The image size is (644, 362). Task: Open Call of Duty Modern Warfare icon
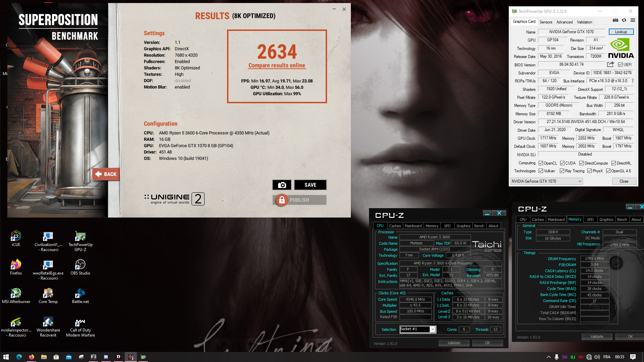(x=80, y=327)
